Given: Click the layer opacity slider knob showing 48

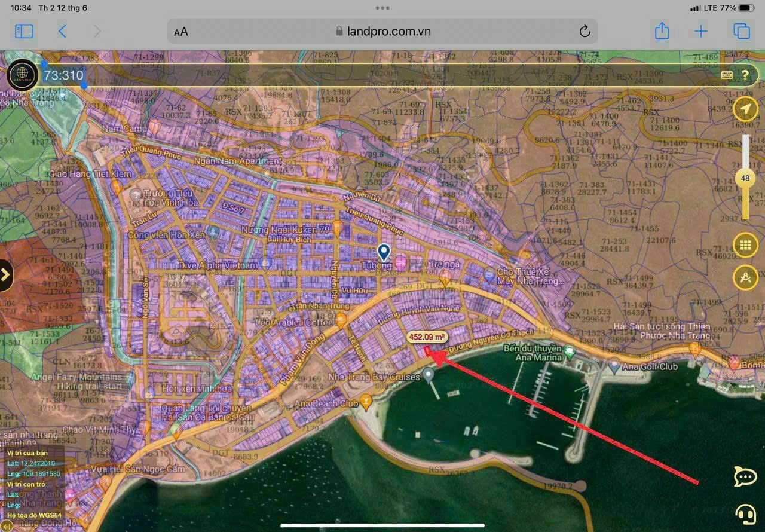Looking at the screenshot, I should (745, 178).
